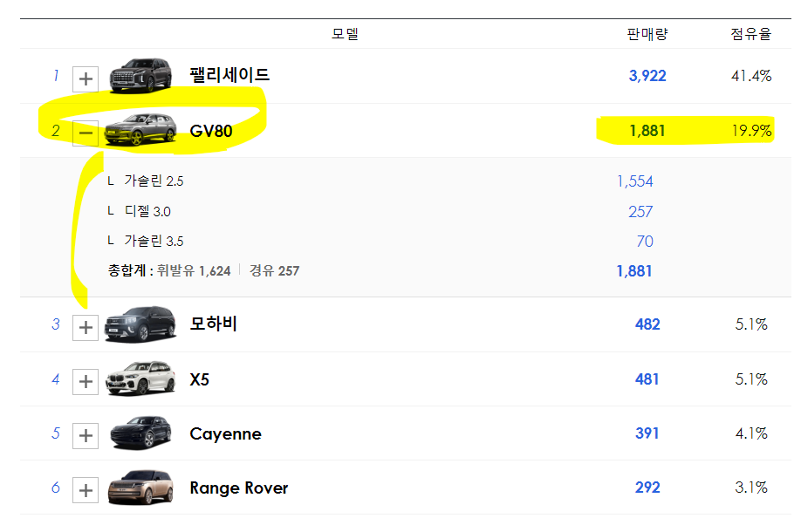
Task: Click the 70 trim sales value
Action: 645,242
